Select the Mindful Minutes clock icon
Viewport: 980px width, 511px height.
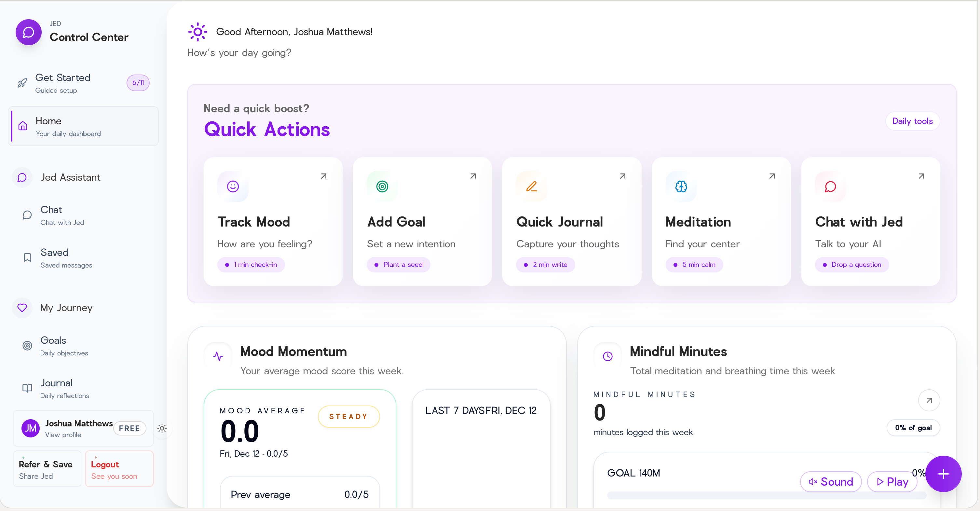(607, 356)
